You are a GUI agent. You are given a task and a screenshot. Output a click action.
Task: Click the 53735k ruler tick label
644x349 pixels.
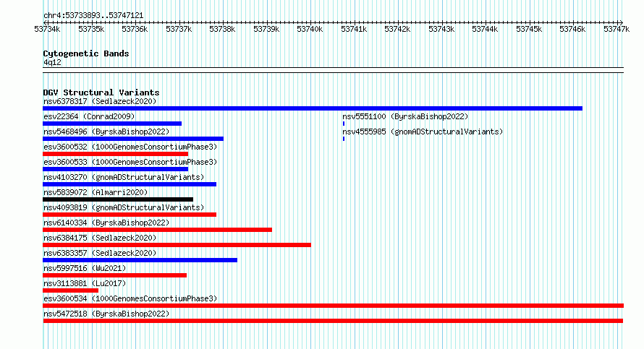click(x=91, y=29)
